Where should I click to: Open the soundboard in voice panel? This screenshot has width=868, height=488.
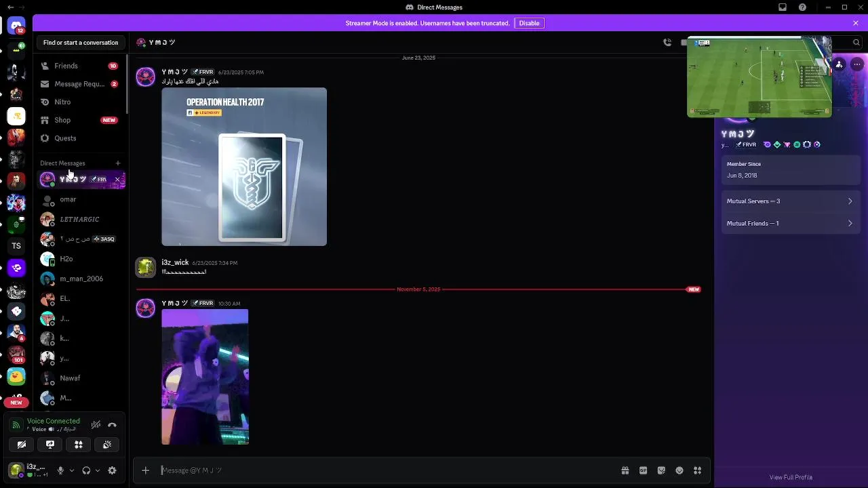point(107,445)
